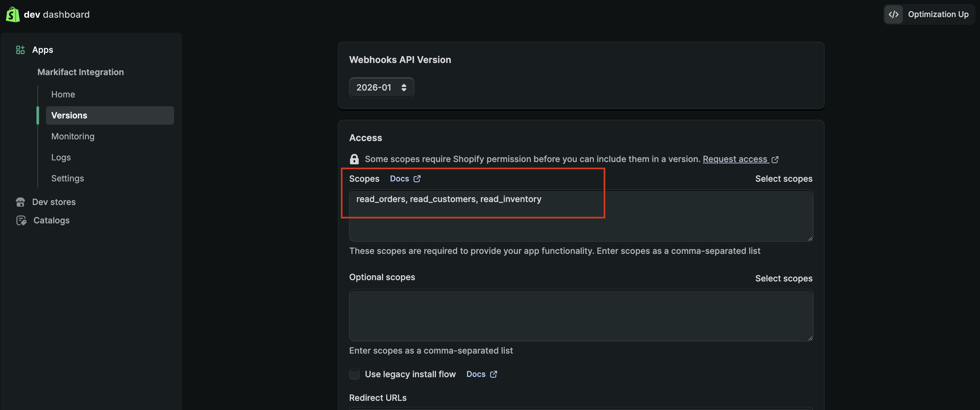Open Settings in the sidebar
Screen dimensions: 980x410
click(x=67, y=178)
